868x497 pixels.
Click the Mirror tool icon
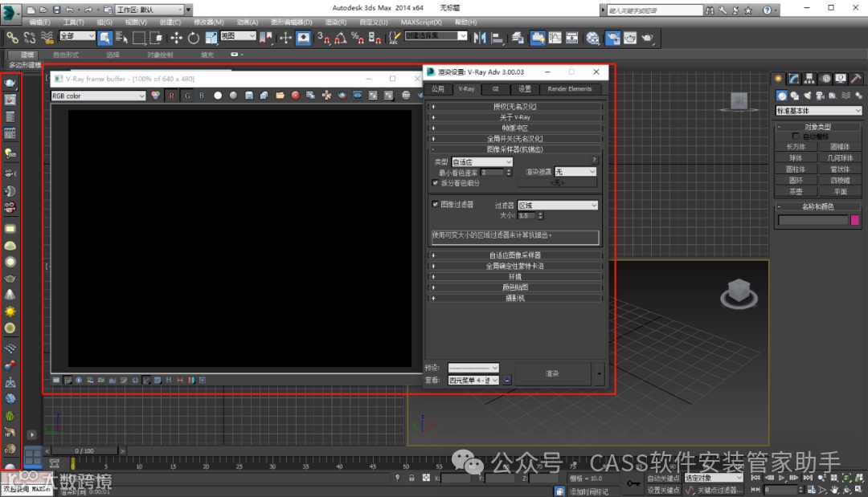point(479,38)
